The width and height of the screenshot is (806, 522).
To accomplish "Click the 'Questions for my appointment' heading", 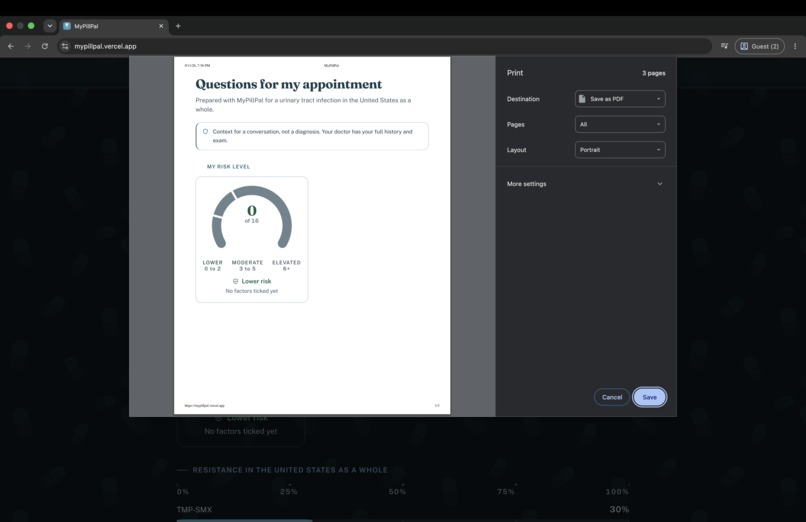I will click(x=288, y=84).
